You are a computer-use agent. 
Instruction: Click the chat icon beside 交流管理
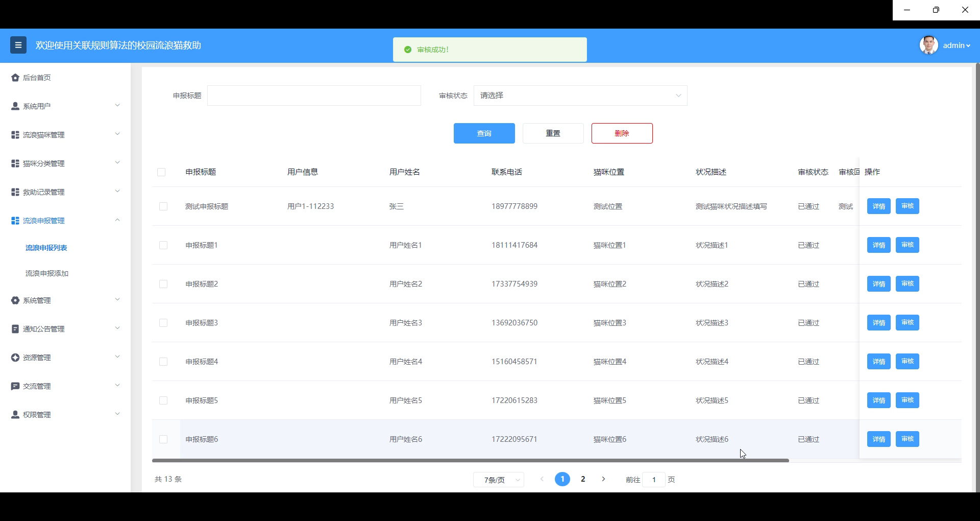pos(15,386)
